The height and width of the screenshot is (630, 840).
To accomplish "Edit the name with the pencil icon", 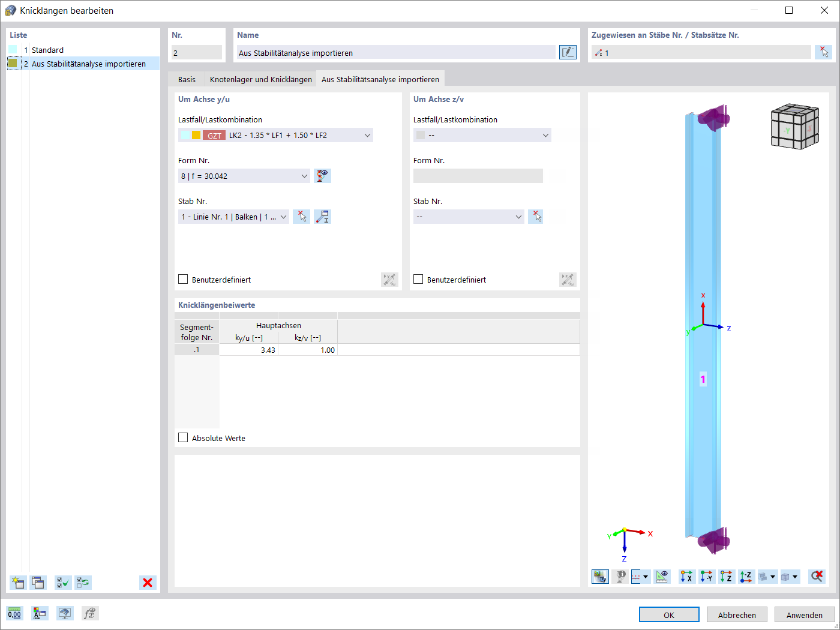I will coord(568,52).
